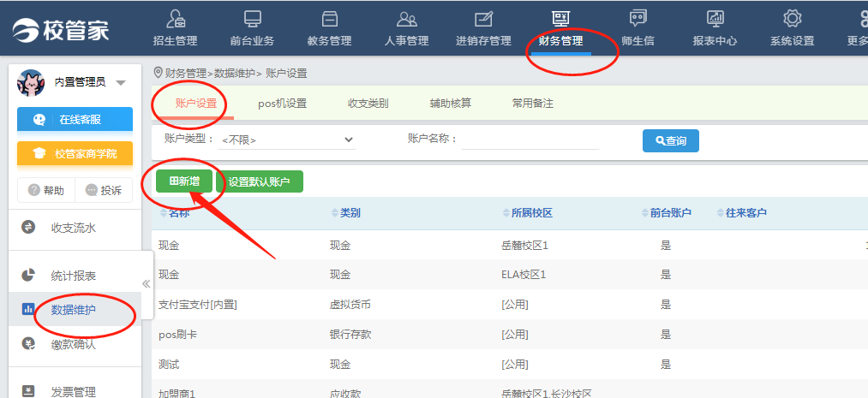Click the 查询 search button
The image size is (868, 398).
pyautogui.click(x=671, y=141)
